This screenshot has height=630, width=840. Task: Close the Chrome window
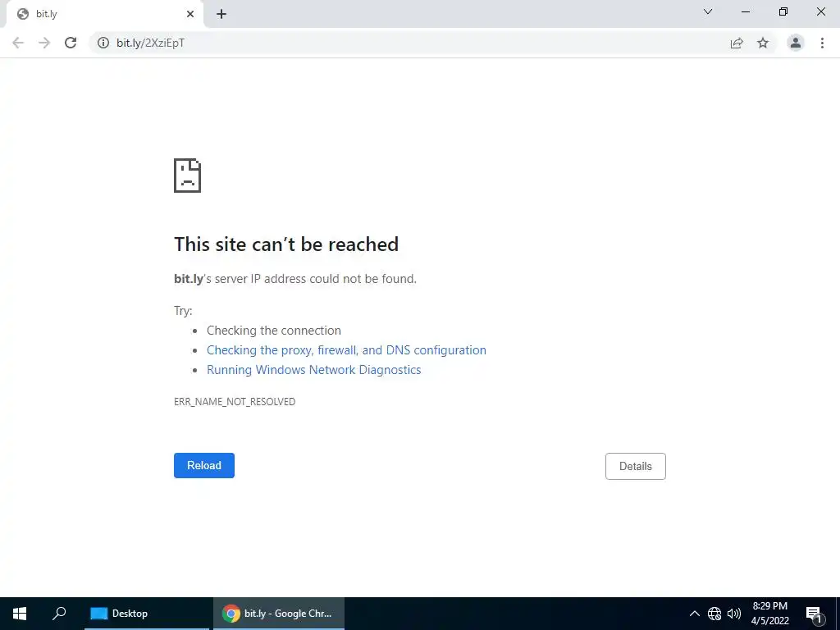pyautogui.click(x=820, y=11)
